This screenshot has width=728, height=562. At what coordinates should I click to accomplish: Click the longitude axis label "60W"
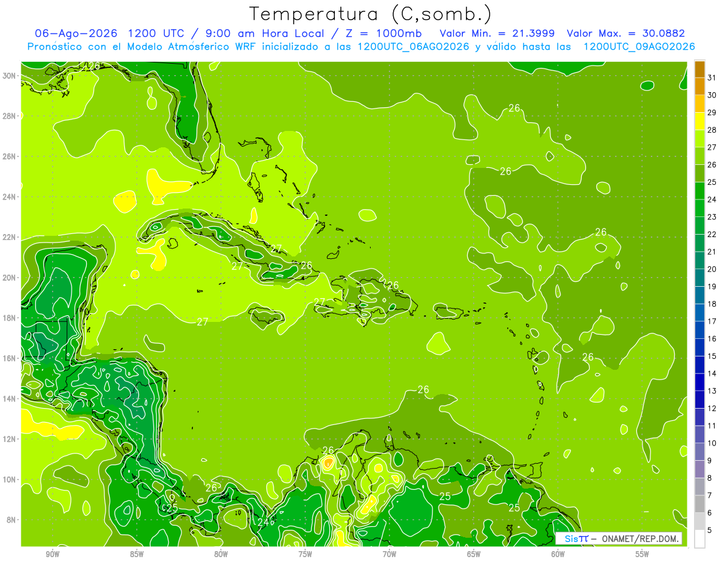point(558,554)
